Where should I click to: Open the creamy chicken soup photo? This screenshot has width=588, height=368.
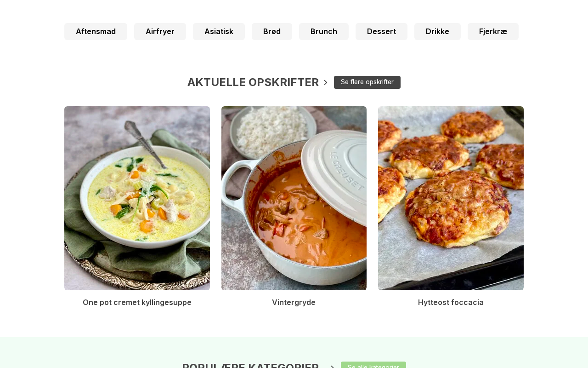click(x=137, y=198)
